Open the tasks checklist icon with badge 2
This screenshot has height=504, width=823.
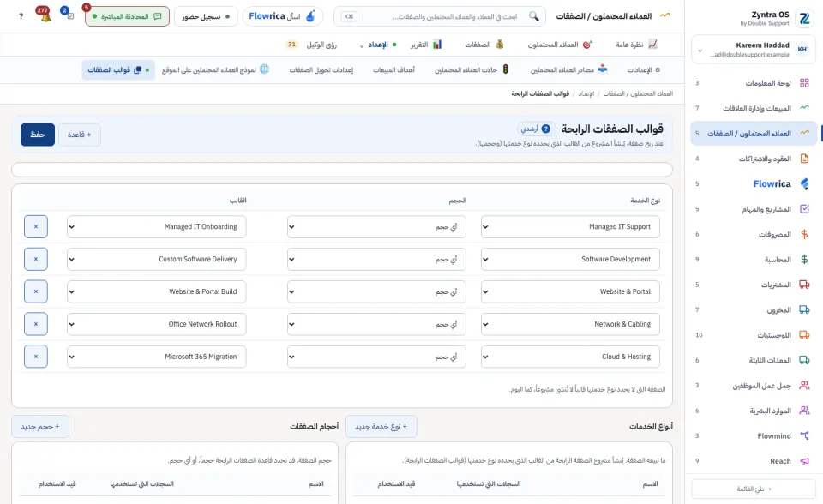pos(69,15)
